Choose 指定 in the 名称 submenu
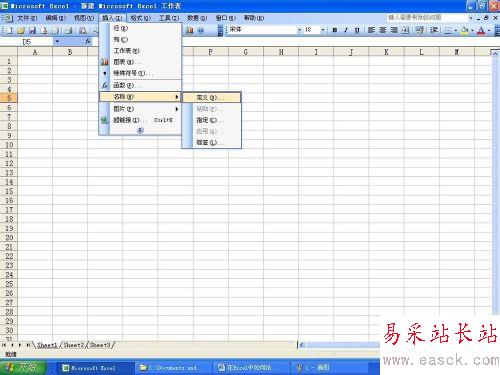The image size is (500, 375). tap(211, 120)
